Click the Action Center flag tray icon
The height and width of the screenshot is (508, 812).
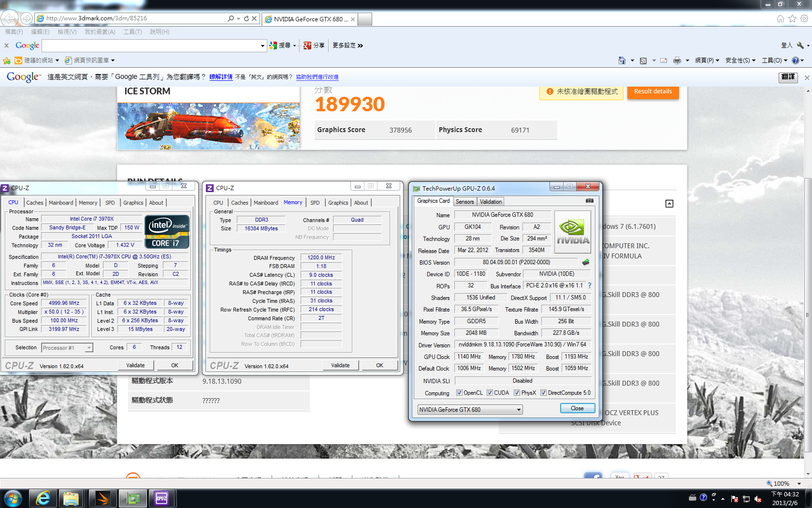pos(735,499)
